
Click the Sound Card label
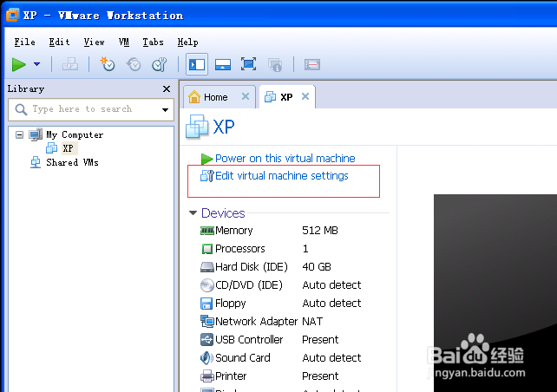(x=243, y=358)
